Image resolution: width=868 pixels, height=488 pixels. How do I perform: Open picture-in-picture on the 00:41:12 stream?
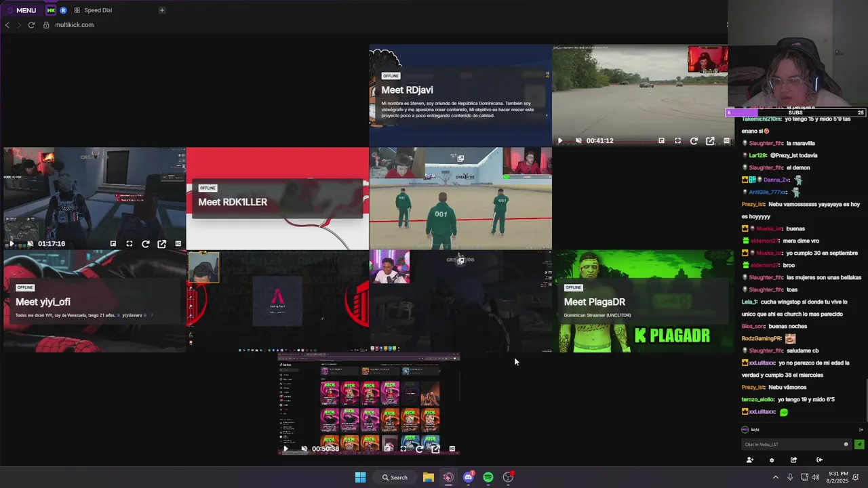click(661, 141)
